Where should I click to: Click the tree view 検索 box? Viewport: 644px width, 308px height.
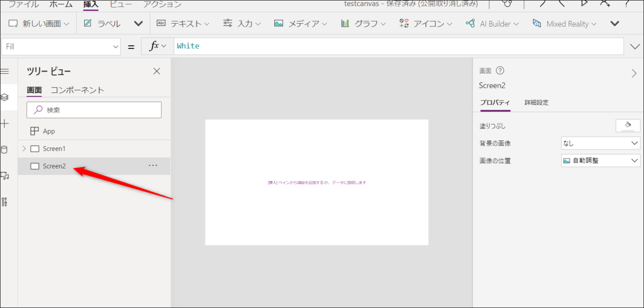[94, 110]
